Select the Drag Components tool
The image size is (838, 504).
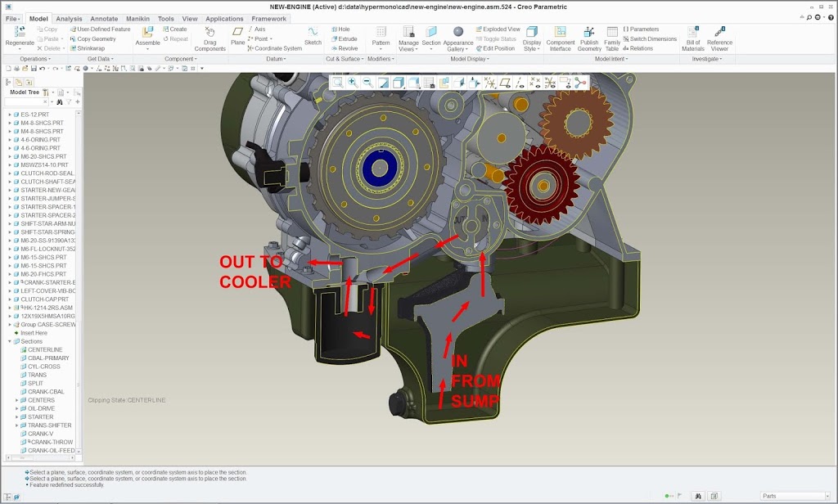pos(209,33)
